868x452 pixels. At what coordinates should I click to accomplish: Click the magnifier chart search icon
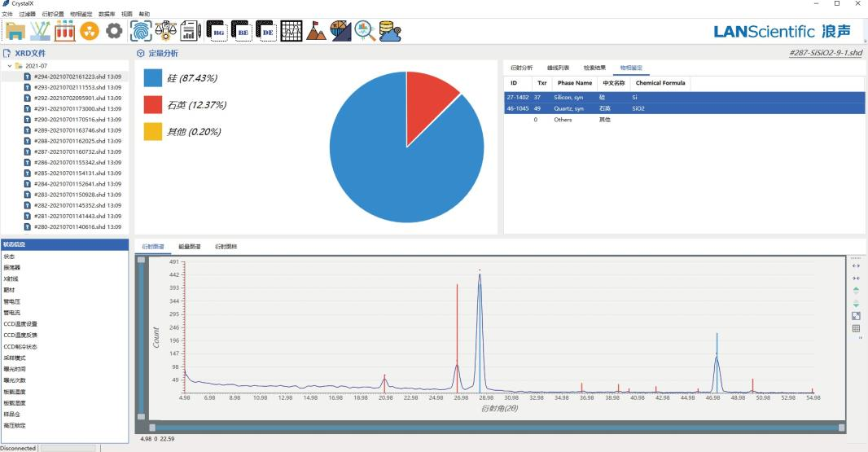pos(365,31)
